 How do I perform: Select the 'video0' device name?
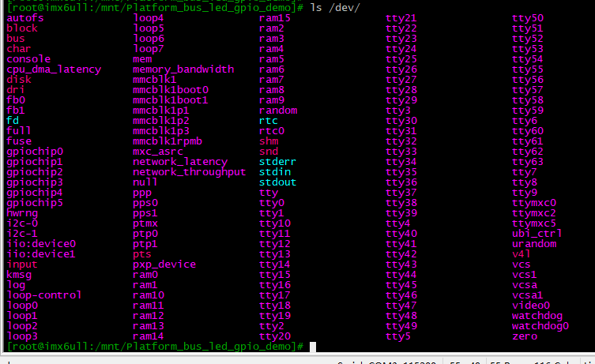click(x=531, y=306)
